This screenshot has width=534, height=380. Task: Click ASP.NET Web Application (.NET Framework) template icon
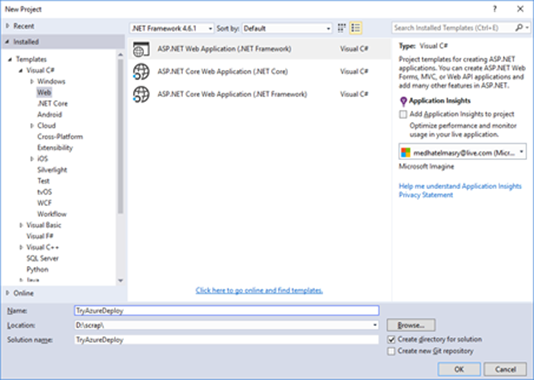[x=141, y=49]
